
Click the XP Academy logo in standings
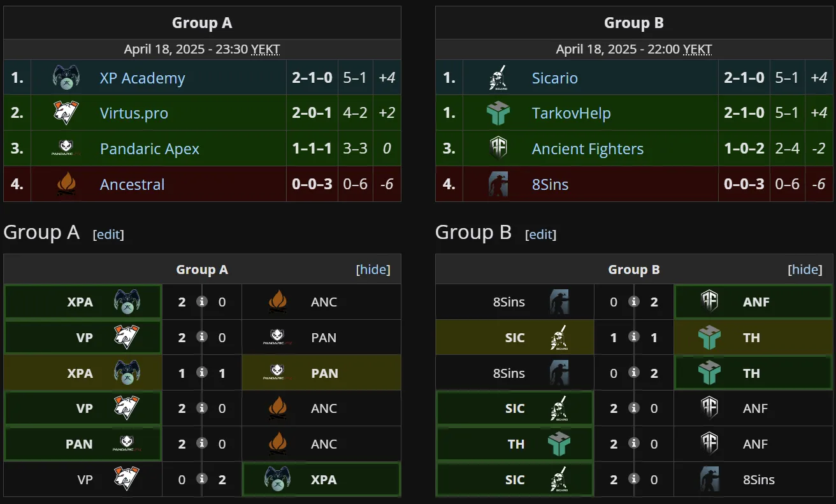[66, 78]
